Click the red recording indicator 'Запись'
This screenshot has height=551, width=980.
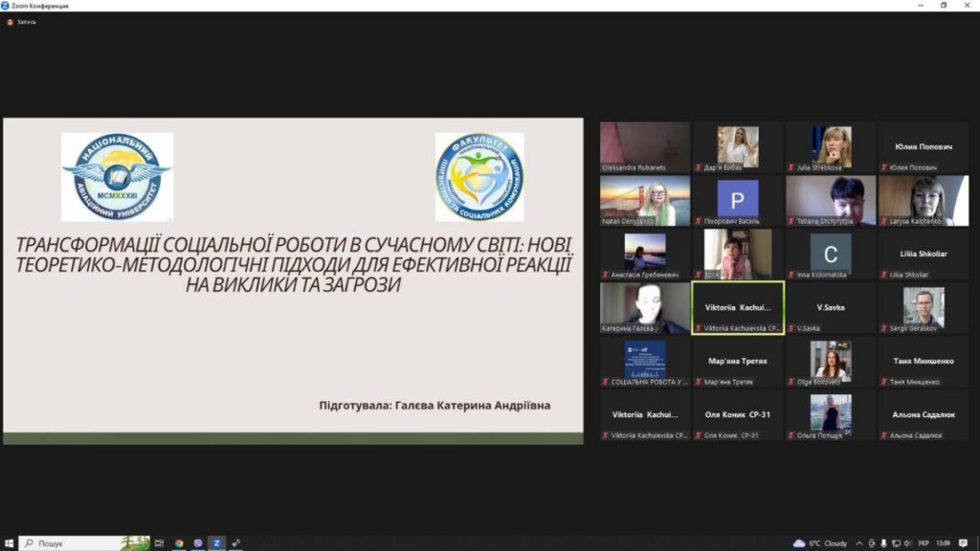pos(22,22)
